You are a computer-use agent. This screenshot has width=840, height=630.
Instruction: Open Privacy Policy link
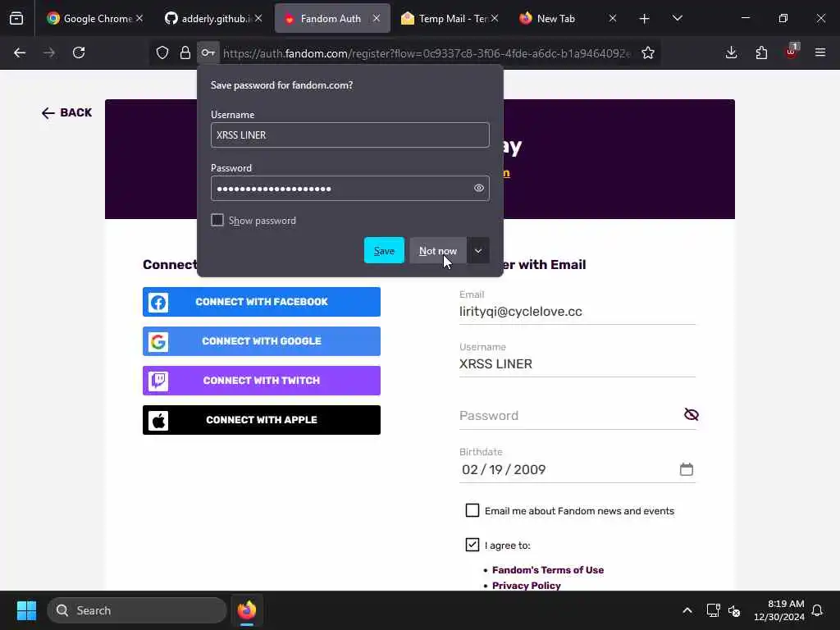click(526, 586)
